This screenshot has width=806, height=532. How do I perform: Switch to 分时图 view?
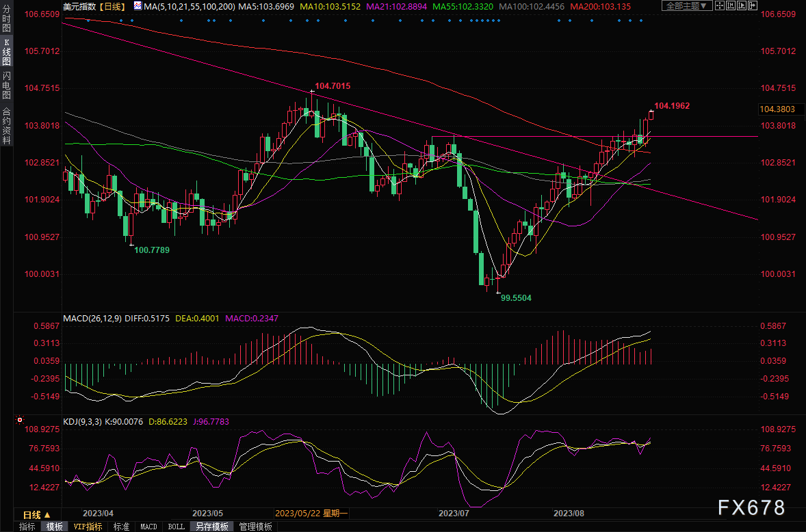click(6, 18)
